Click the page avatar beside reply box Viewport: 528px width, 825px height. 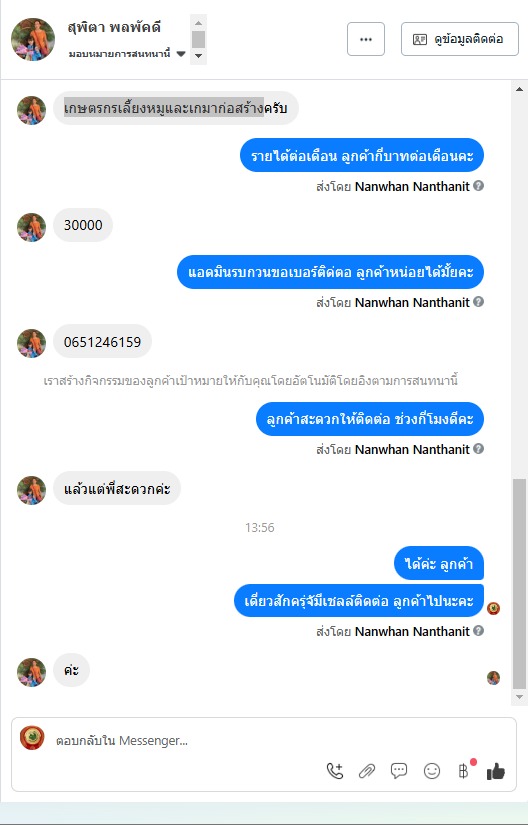[32, 738]
